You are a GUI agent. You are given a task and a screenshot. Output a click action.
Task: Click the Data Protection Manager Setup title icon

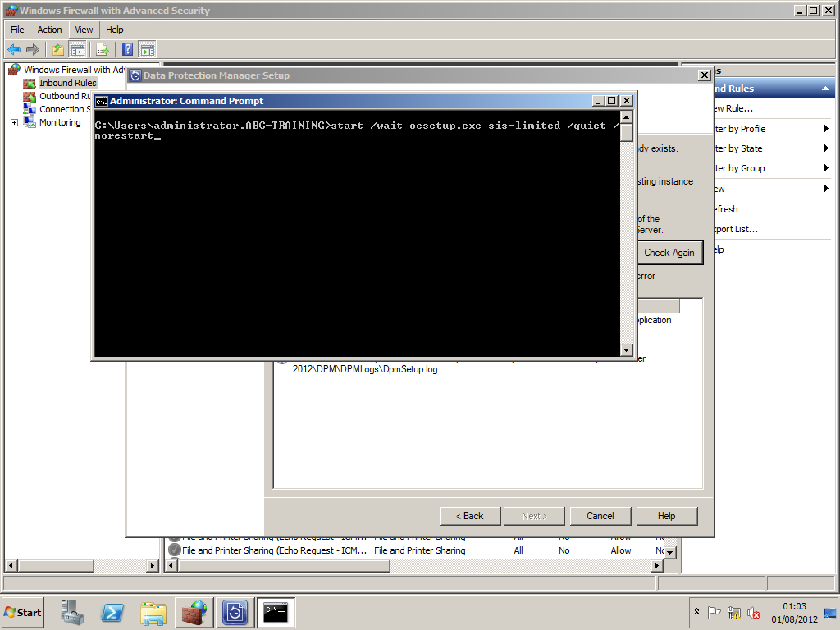coord(135,75)
